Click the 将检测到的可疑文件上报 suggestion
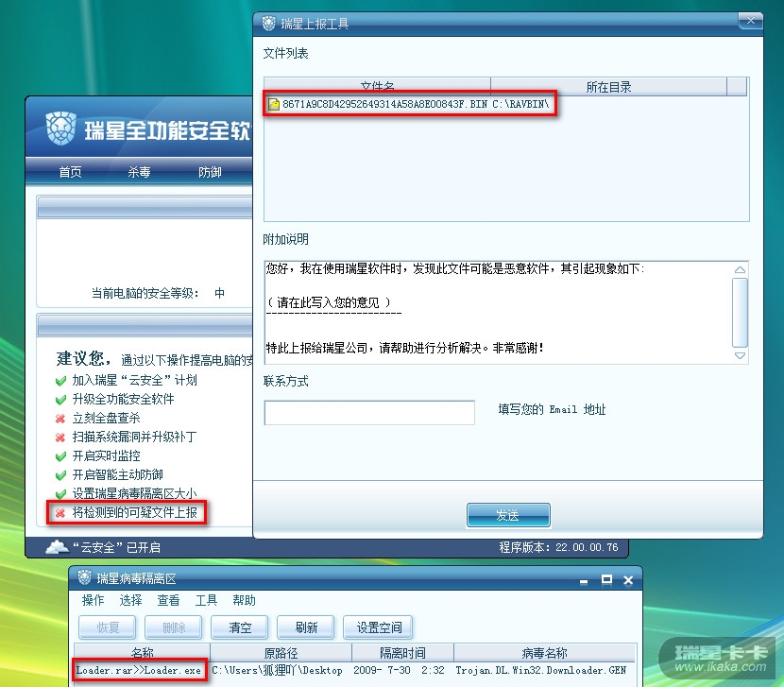The width and height of the screenshot is (784, 687). click(x=135, y=513)
